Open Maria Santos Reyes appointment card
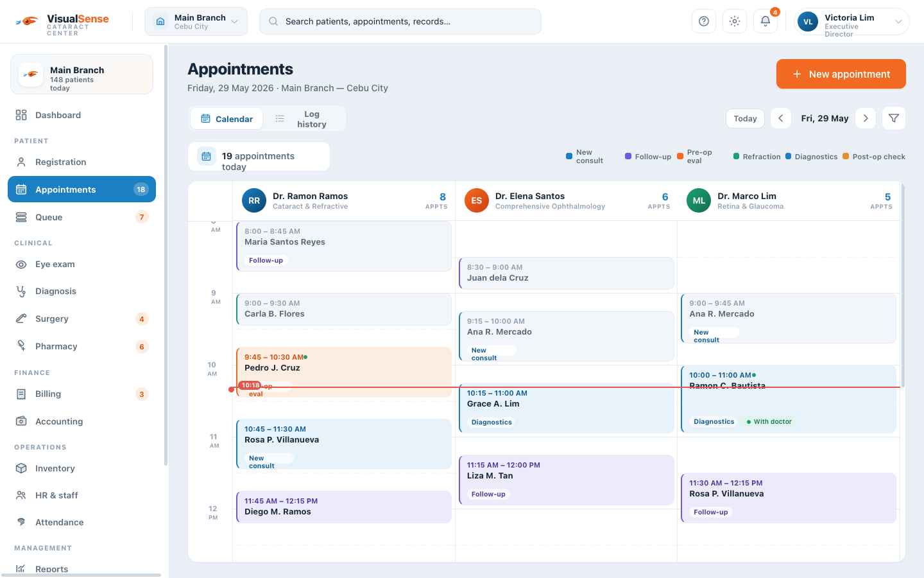 click(344, 246)
